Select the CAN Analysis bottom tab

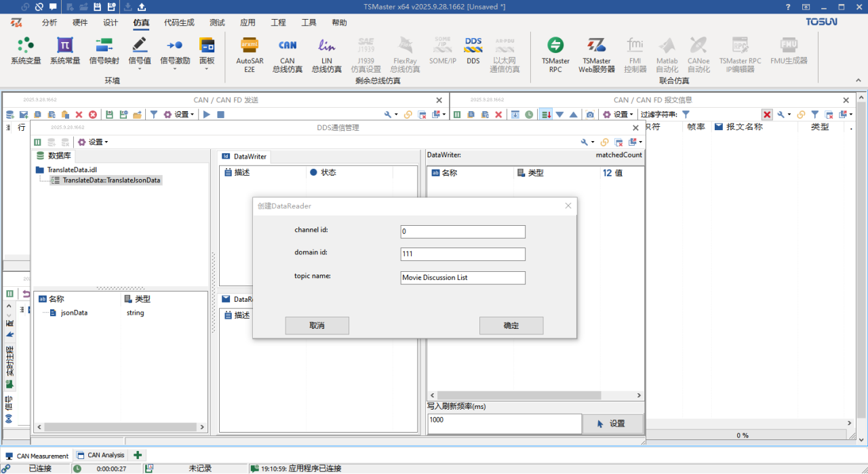[x=101, y=456]
